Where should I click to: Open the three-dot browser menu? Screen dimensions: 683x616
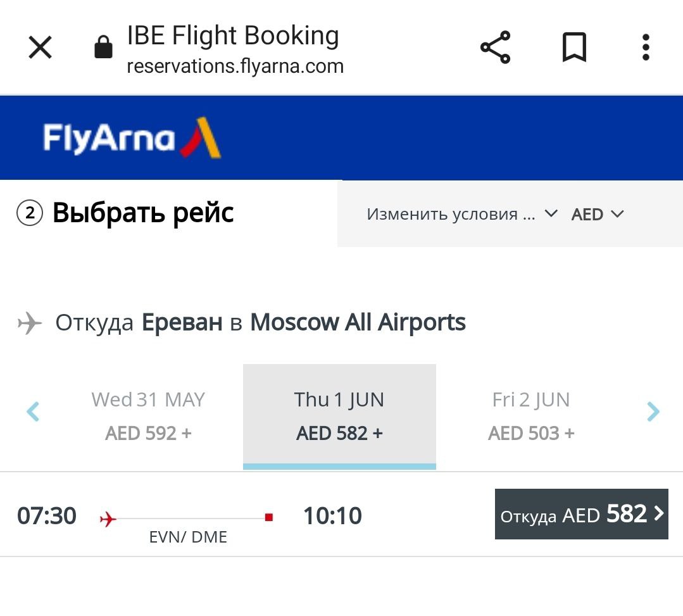(646, 47)
